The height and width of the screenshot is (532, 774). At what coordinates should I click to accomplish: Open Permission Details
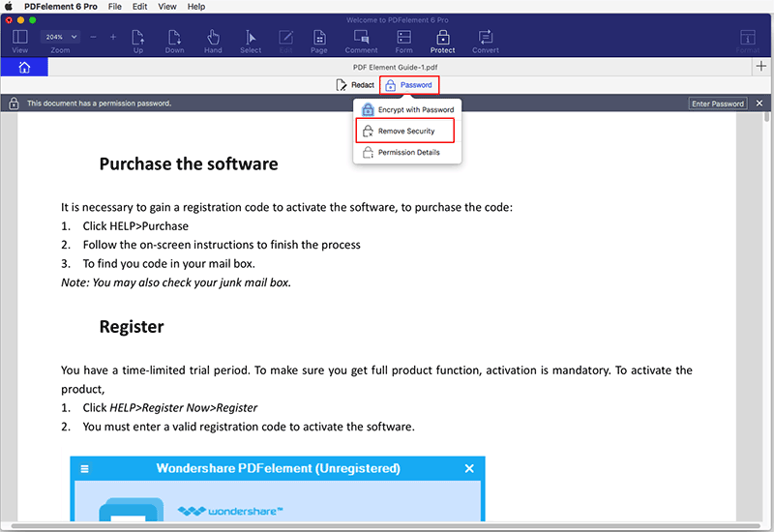pyautogui.click(x=407, y=152)
